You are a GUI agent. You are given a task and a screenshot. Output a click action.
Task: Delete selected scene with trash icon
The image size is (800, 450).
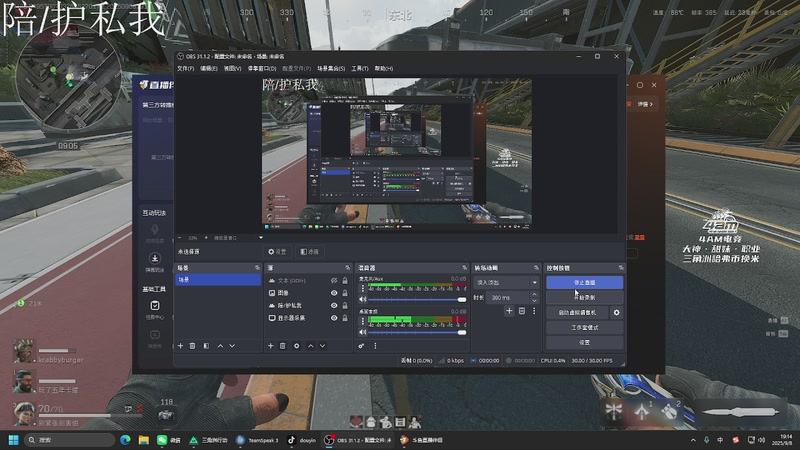(192, 346)
